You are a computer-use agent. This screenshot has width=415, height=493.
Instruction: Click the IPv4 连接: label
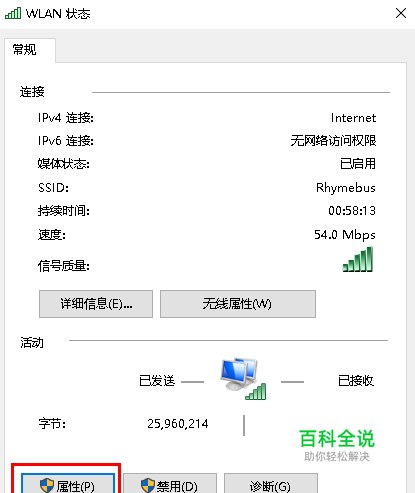tap(66, 118)
